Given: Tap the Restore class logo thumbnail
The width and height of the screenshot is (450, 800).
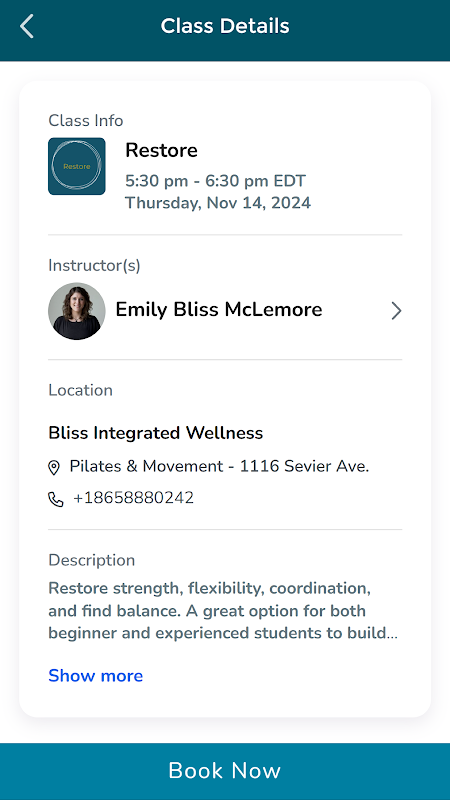Looking at the screenshot, I should coord(77,166).
